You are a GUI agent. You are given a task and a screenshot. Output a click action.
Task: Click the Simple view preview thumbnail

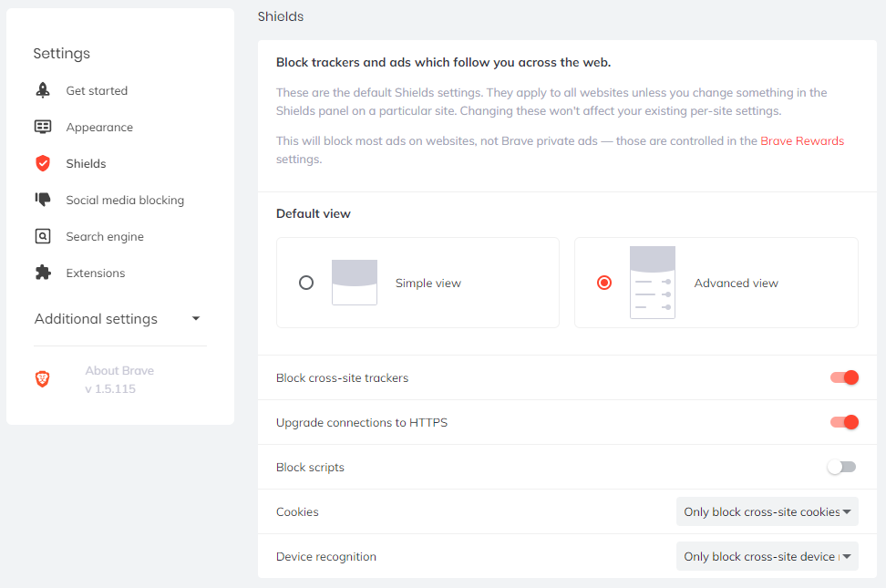point(355,283)
